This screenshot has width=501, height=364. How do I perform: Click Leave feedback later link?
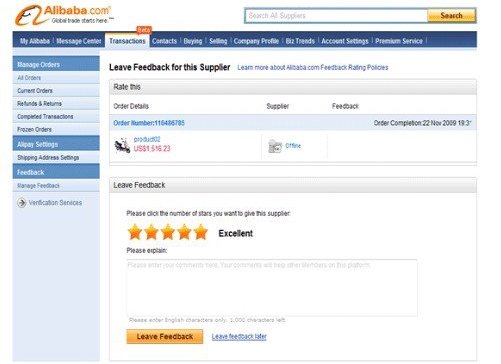click(x=239, y=336)
